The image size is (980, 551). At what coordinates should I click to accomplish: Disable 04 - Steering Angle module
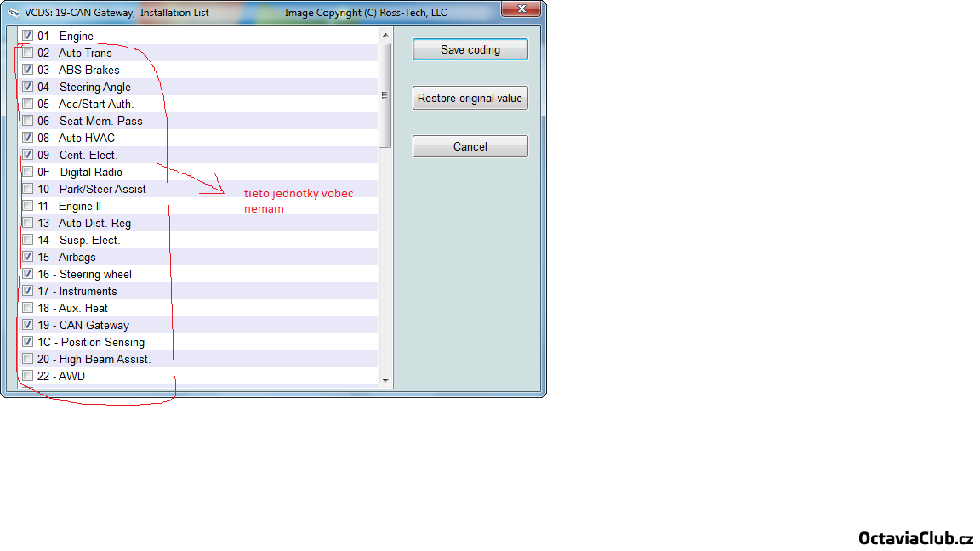(28, 87)
